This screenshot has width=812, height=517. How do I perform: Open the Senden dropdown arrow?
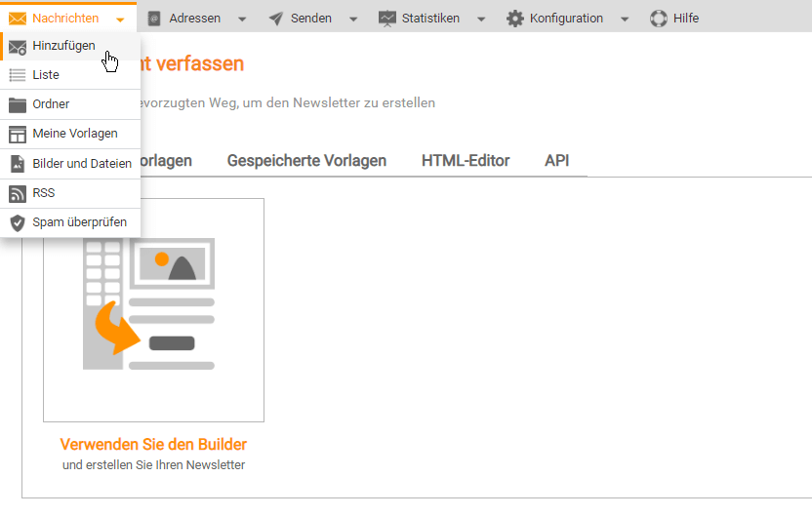coord(353,20)
